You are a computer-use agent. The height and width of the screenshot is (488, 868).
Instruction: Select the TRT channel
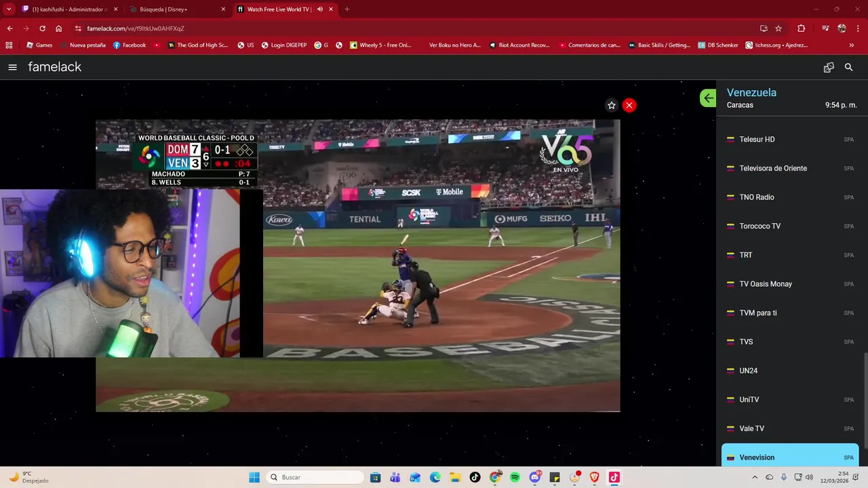click(790, 255)
